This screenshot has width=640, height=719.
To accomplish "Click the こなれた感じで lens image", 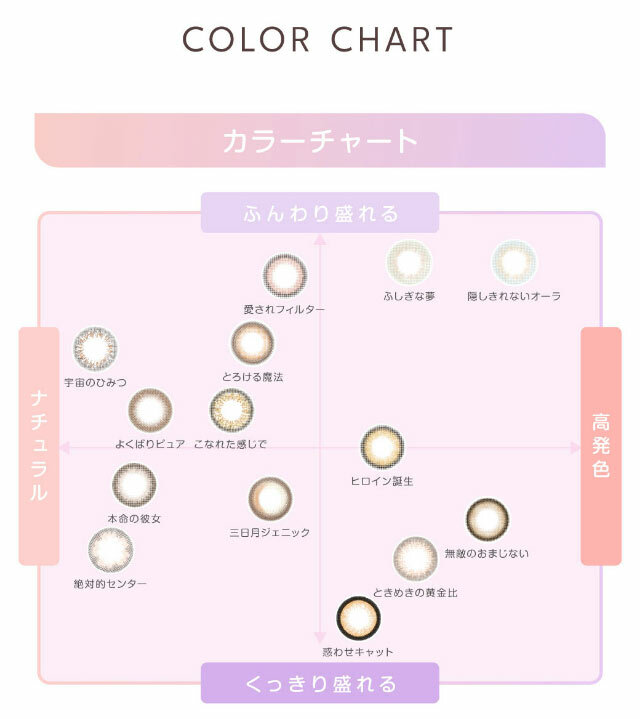I will pyautogui.click(x=231, y=410).
